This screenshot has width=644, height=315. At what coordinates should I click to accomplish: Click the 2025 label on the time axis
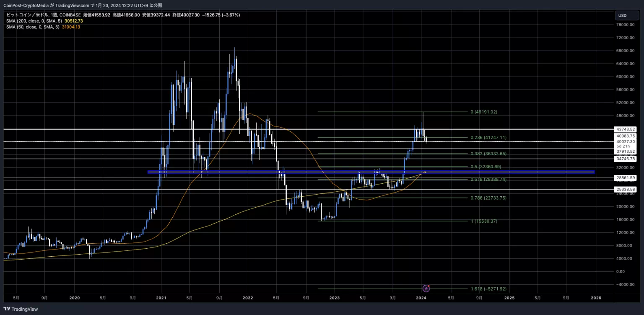coord(509,298)
